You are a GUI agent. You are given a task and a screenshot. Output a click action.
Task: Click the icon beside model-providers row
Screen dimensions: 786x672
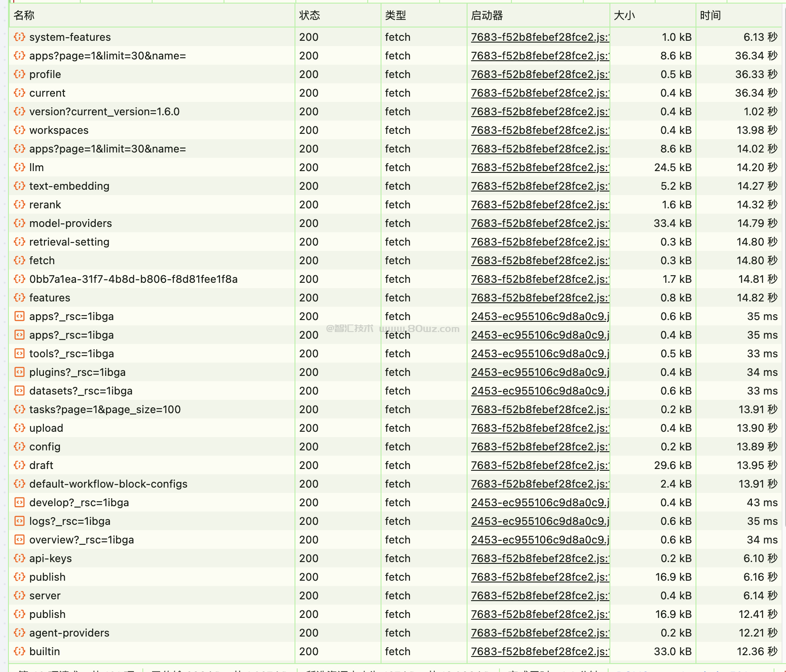pos(19,223)
